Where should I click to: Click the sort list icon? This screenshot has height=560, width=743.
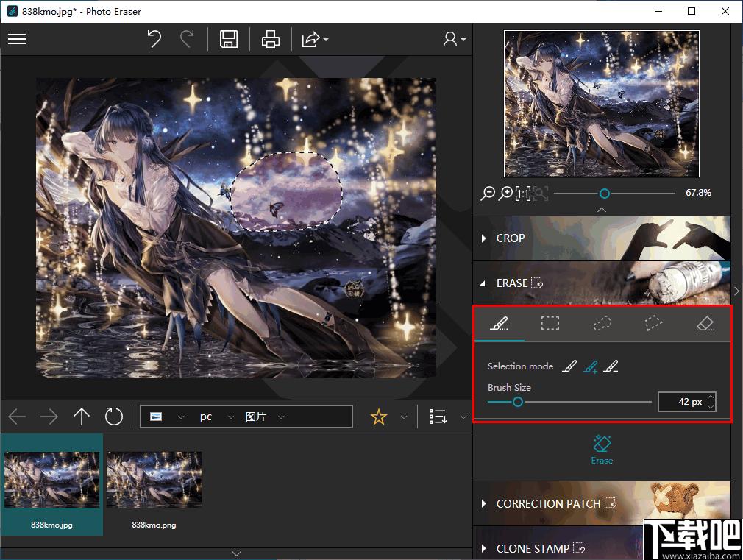438,417
